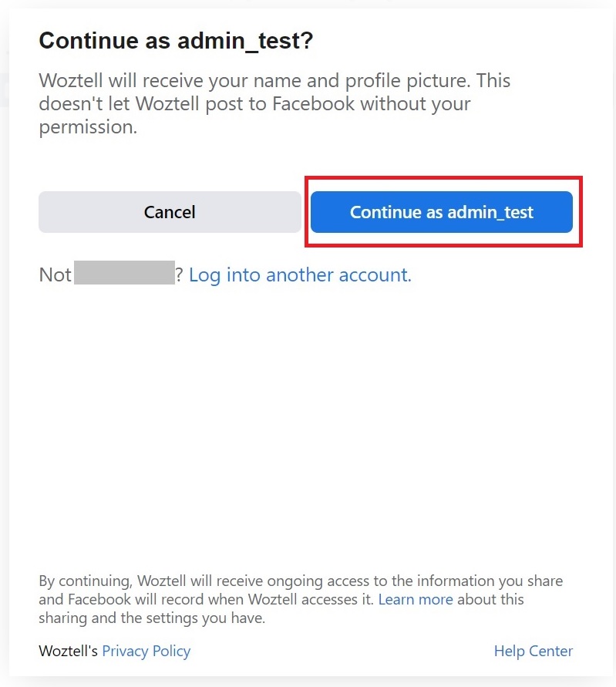Select the Privacy Policy hyperlink at the bottom
The width and height of the screenshot is (616, 687).
(146, 652)
